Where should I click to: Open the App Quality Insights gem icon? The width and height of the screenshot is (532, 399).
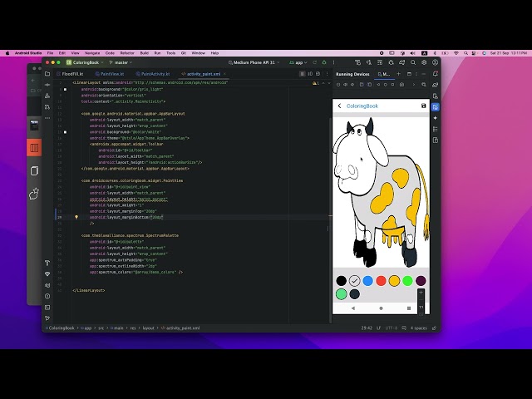47,273
